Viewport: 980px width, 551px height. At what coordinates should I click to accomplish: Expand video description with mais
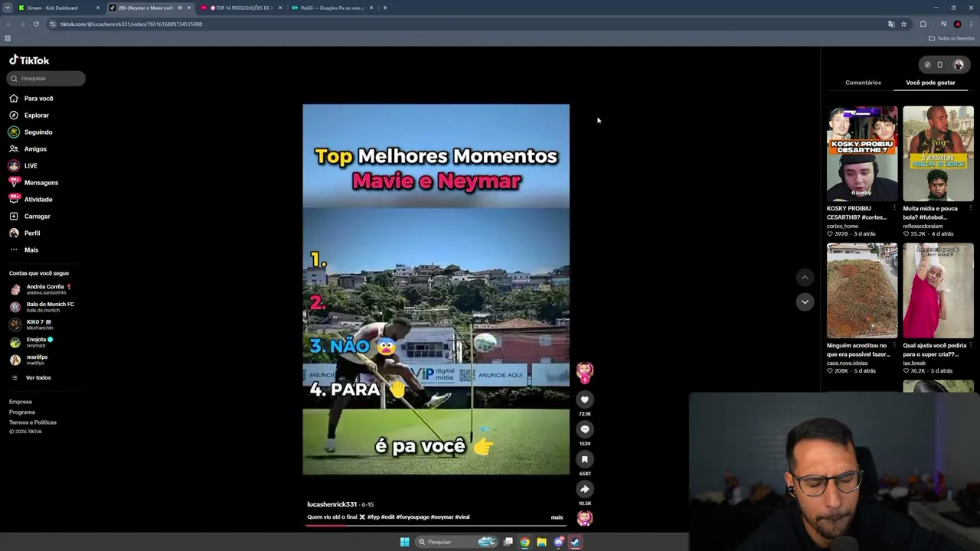557,517
